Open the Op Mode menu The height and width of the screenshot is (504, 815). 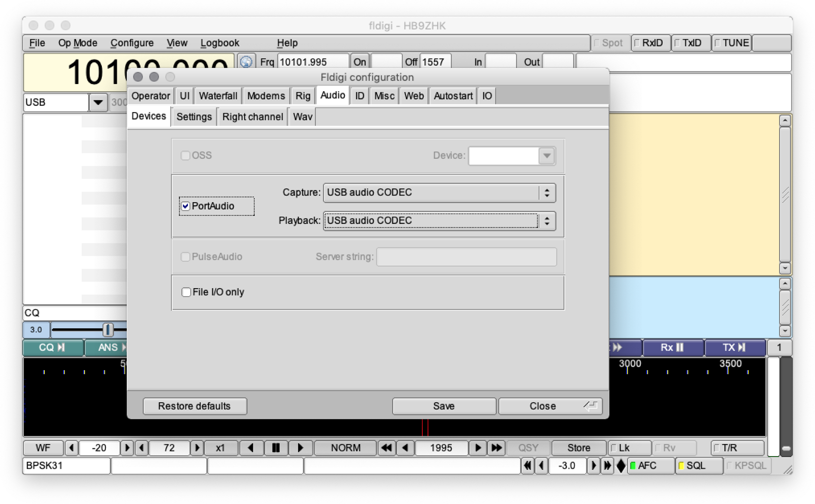click(77, 43)
